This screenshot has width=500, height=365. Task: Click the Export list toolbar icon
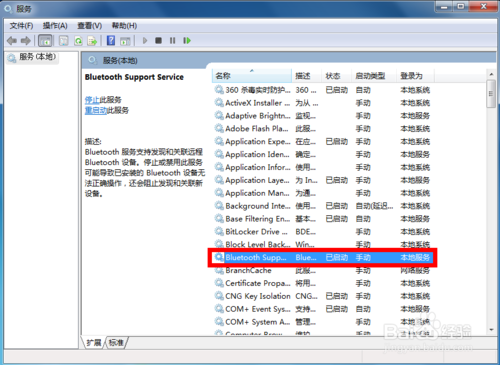tap(92, 41)
